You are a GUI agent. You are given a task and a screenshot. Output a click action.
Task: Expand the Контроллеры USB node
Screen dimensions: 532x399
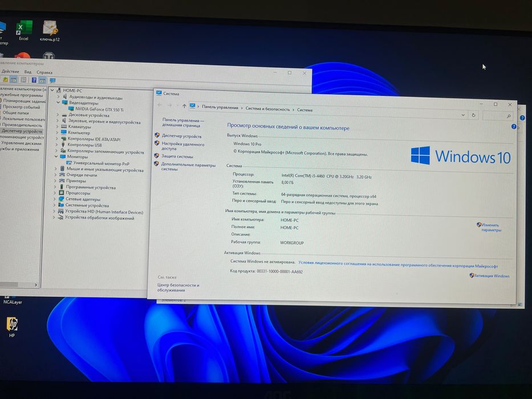pyautogui.click(x=56, y=145)
